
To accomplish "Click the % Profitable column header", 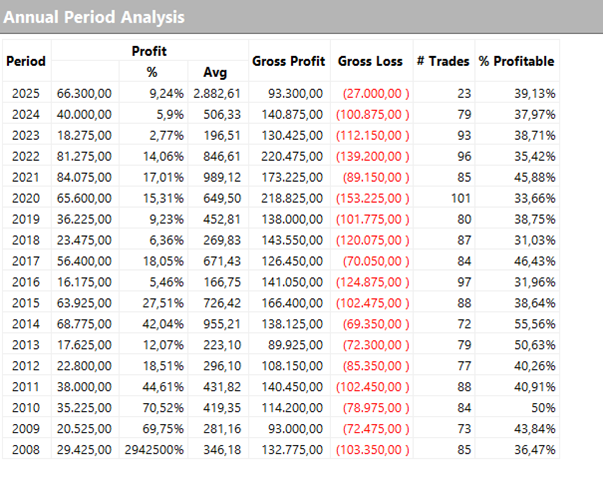I will click(x=516, y=61).
